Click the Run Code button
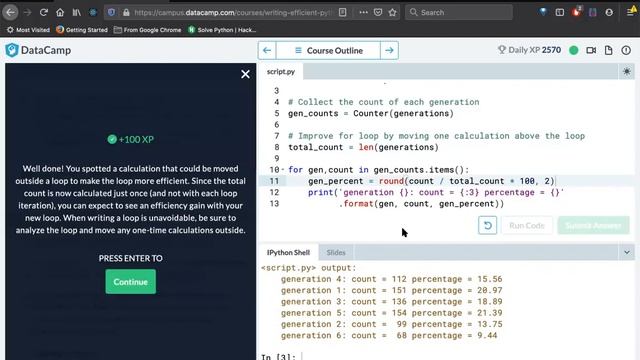This screenshot has height=360, width=640. (x=527, y=225)
